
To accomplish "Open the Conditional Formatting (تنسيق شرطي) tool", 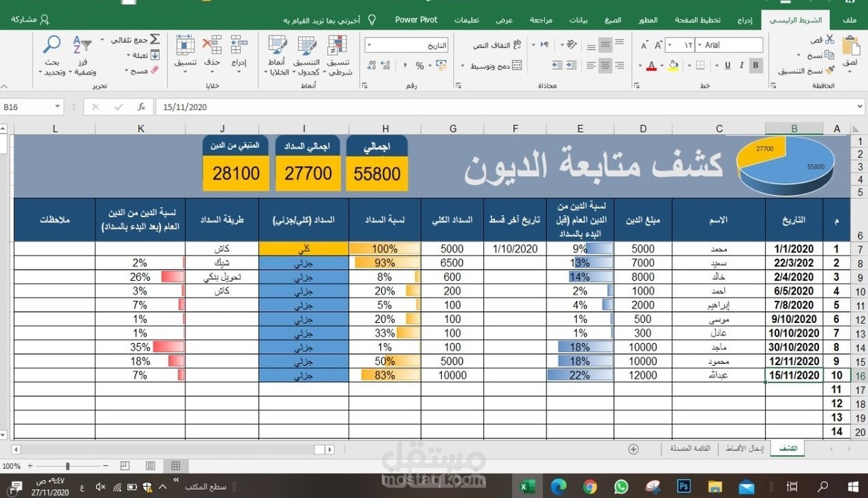I will (x=337, y=55).
